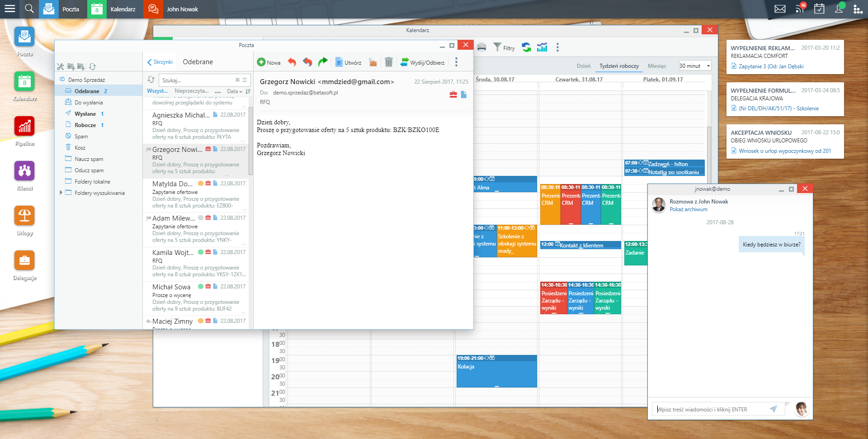The image size is (868, 439).
Task: Switch to the John Nowak chat taskbar tab
Action: 173,9
